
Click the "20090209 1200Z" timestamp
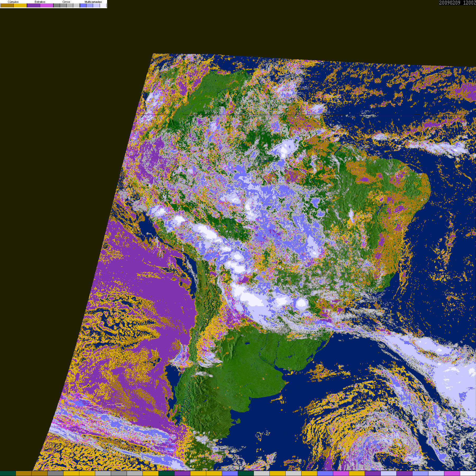click(x=457, y=3)
